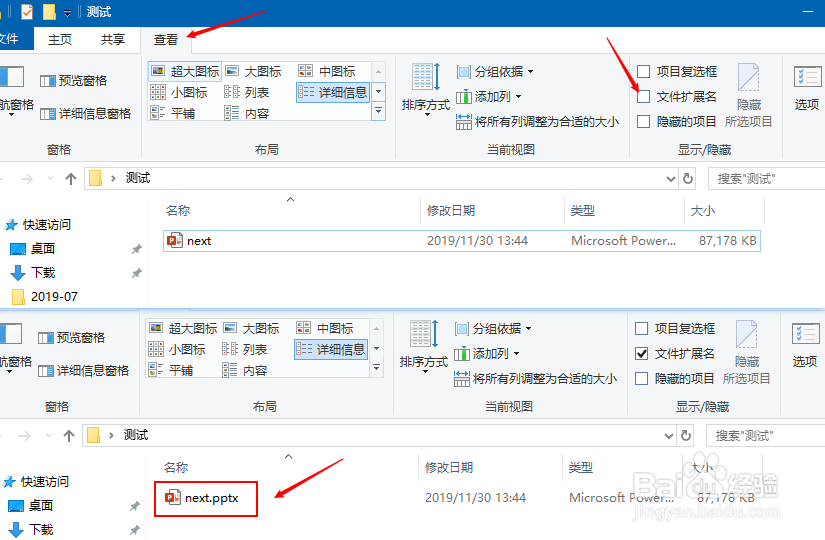Toggle 预览窗格 in the upper ribbon

tap(74, 81)
